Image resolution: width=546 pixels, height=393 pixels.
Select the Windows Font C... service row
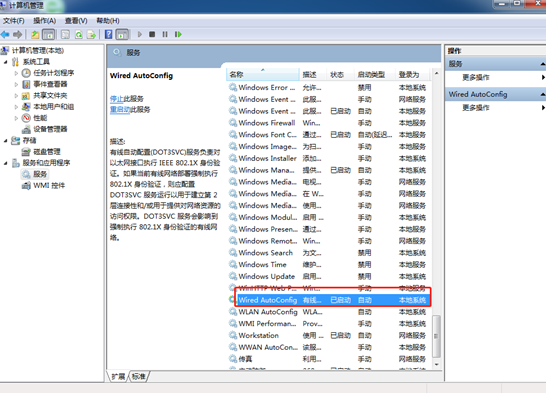point(329,135)
